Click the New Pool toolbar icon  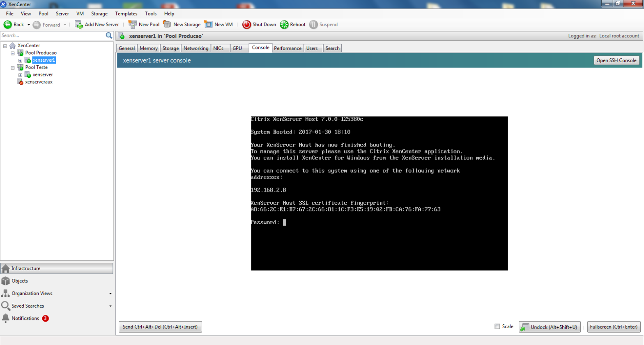coord(132,25)
